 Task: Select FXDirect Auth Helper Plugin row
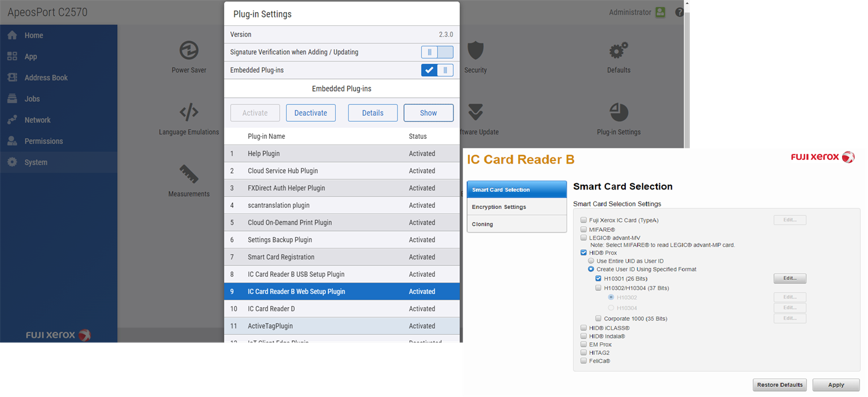(x=342, y=188)
